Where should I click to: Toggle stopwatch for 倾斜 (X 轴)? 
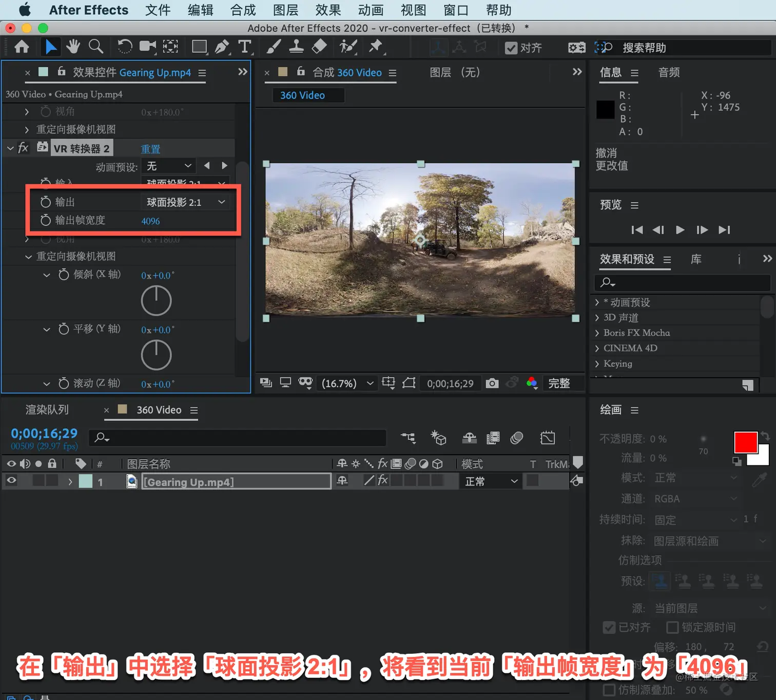pyautogui.click(x=64, y=275)
